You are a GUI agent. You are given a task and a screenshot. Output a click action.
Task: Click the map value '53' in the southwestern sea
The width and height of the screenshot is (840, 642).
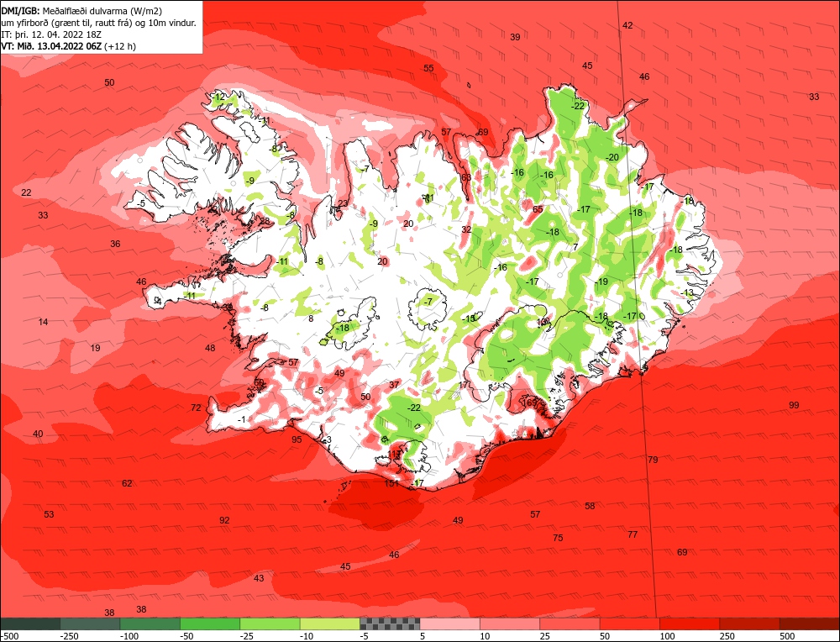(x=49, y=514)
